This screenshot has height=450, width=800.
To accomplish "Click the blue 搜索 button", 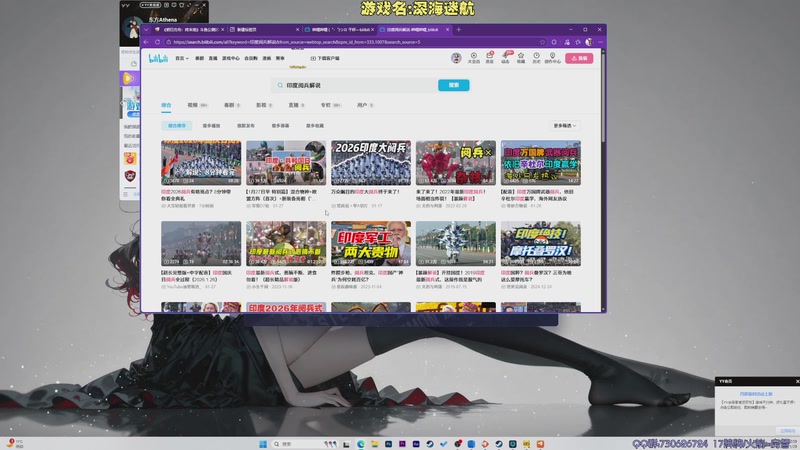I will [x=454, y=85].
